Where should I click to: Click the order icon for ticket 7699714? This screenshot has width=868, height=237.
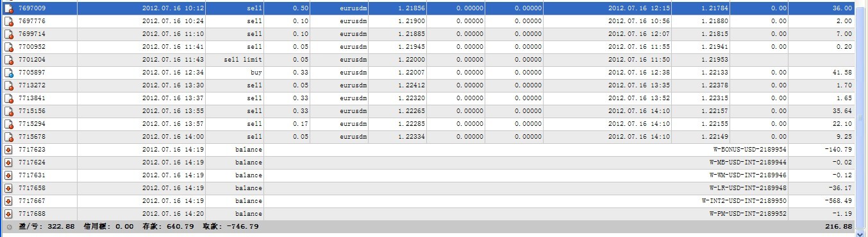pyautogui.click(x=9, y=34)
